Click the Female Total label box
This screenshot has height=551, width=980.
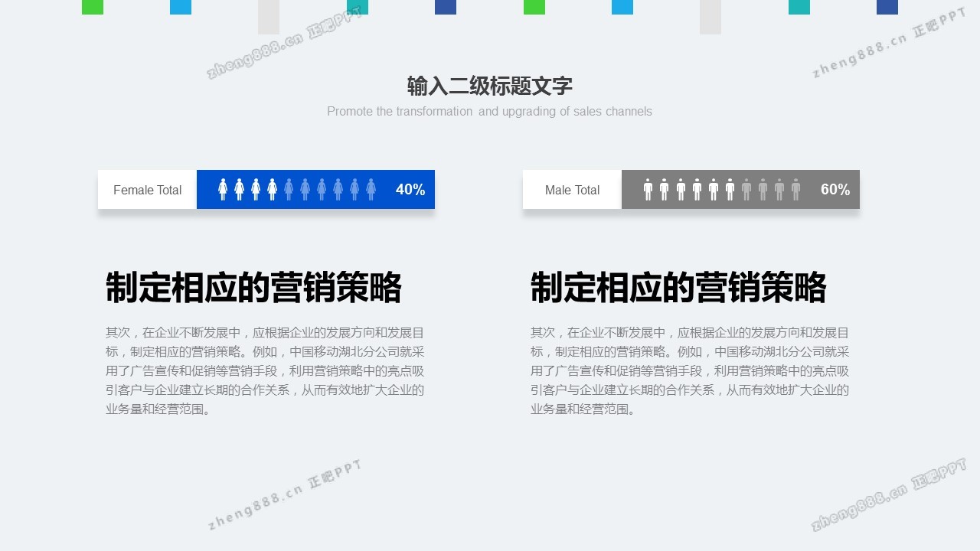pos(147,190)
